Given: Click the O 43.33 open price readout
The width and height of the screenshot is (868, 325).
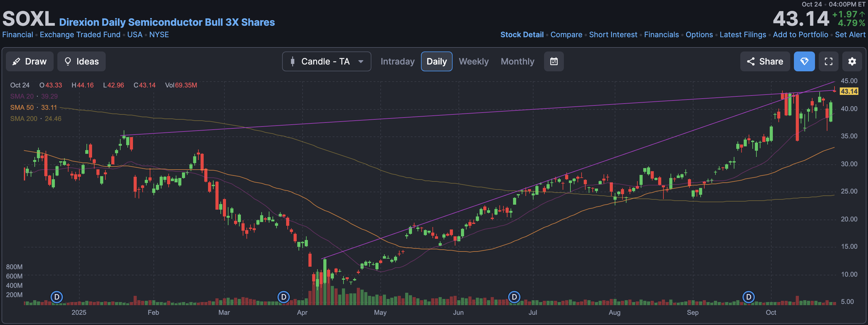Looking at the screenshot, I should click(x=51, y=85).
